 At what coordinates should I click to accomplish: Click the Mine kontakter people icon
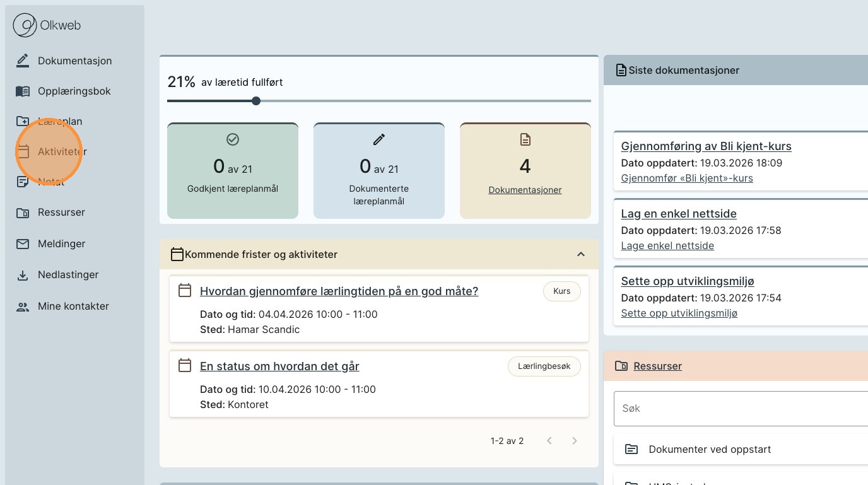[x=23, y=307]
